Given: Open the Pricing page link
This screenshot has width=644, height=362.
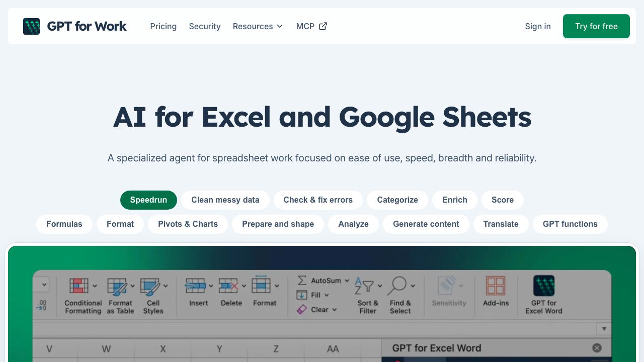Looking at the screenshot, I should pos(164,26).
